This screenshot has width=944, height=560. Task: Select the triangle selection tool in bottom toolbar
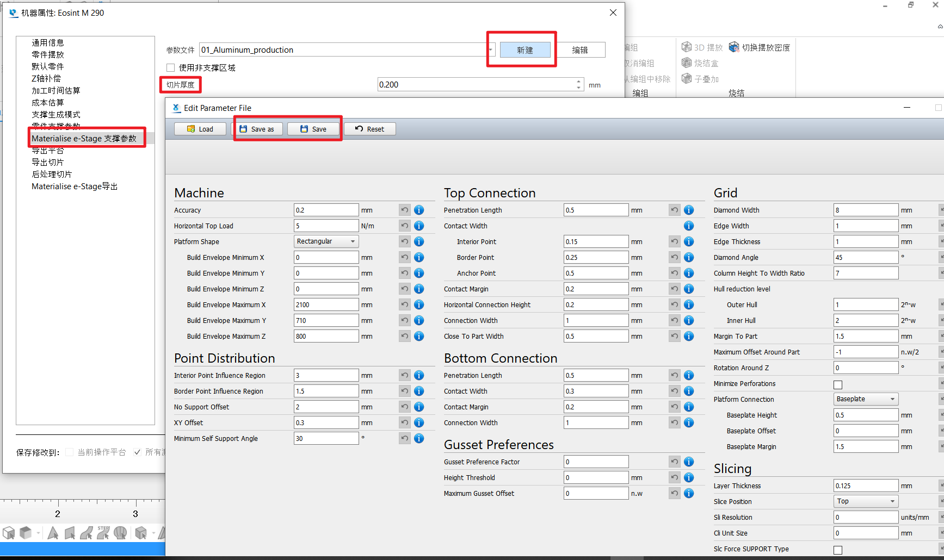[52, 533]
